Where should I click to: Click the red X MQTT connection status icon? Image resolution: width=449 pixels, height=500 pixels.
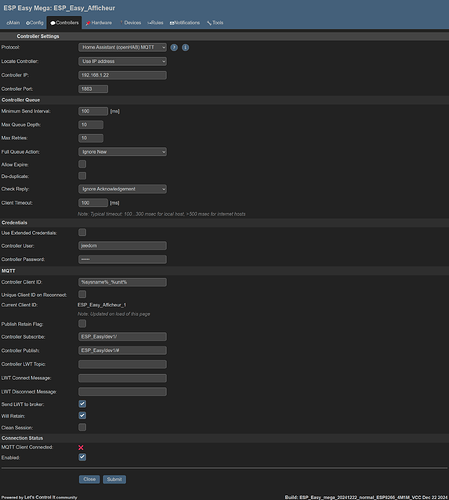pos(81,448)
